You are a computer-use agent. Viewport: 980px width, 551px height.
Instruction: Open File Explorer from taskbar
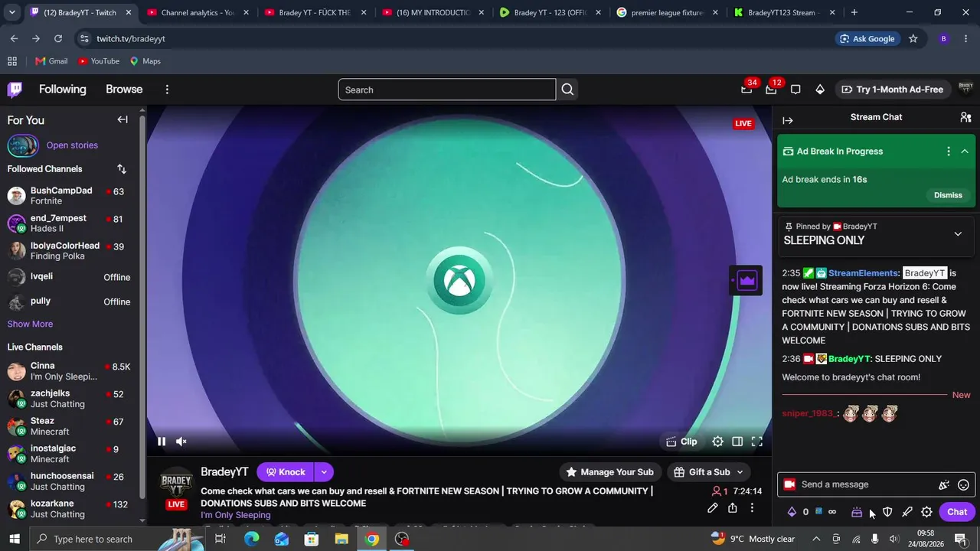(341, 539)
